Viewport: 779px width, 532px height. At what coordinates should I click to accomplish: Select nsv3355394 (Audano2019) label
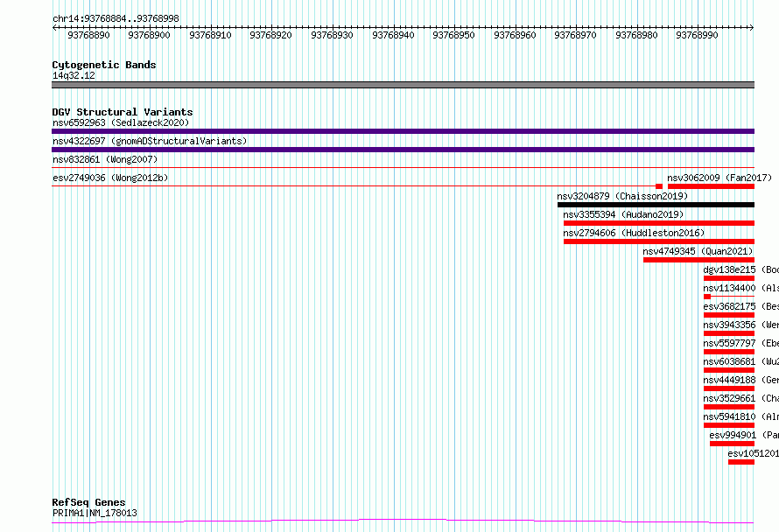(623, 214)
